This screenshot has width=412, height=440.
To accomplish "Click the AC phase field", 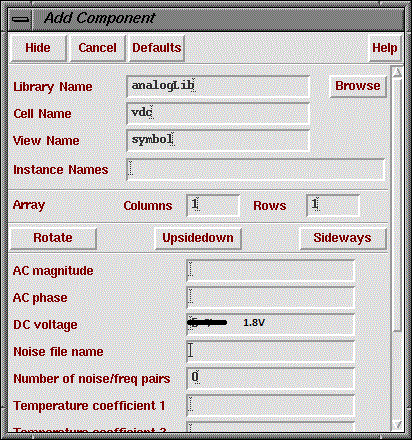I will coord(270,297).
